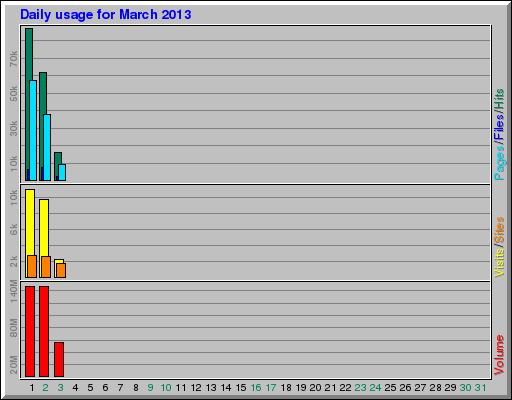Click the cyan Pages bar for day 2
Viewport: 512px width, 400px height.
[x=47, y=148]
